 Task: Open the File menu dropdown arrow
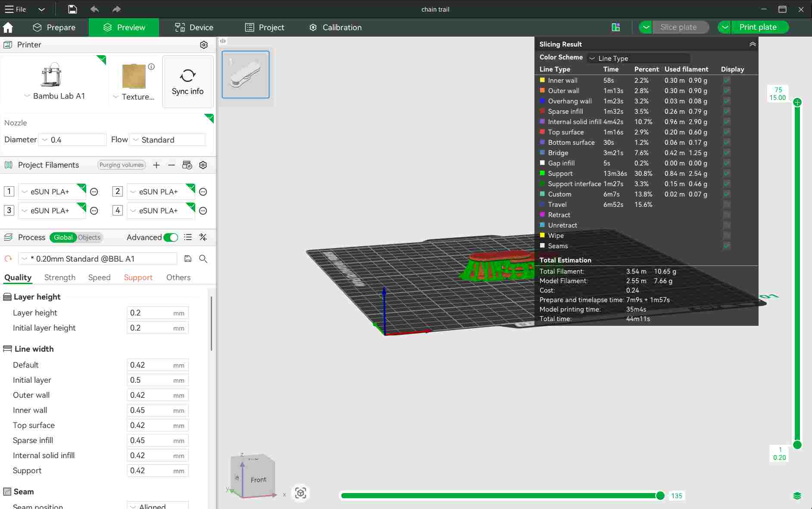[41, 9]
